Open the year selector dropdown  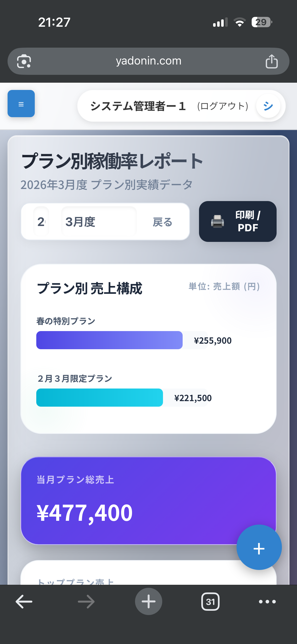pos(41,222)
